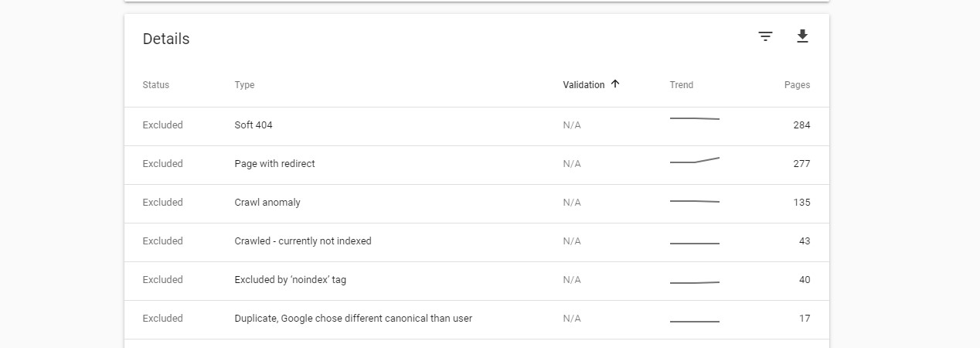Viewport: 980px width, 348px height.
Task: Click the download export icon
Action: point(802,36)
